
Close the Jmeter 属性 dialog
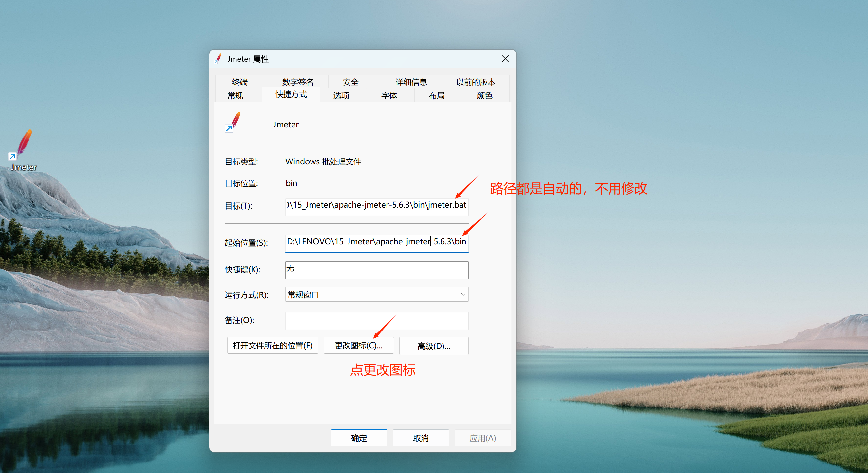click(x=505, y=59)
